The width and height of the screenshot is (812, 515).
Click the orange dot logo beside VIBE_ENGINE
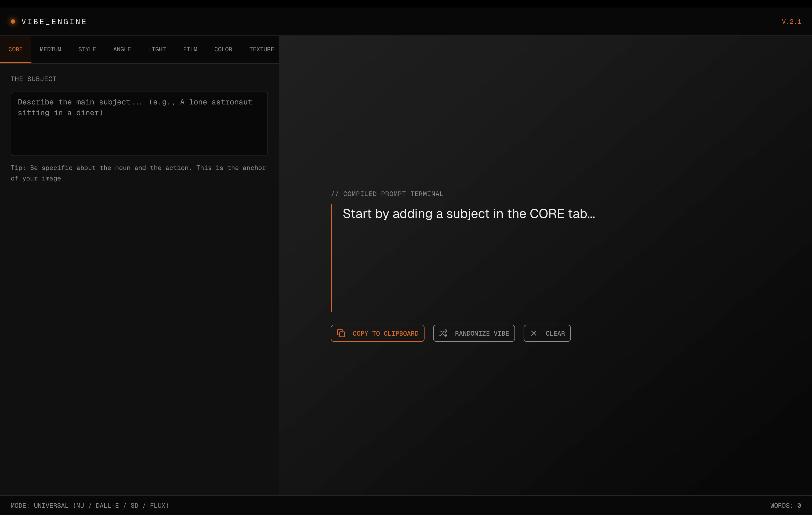pos(13,21)
